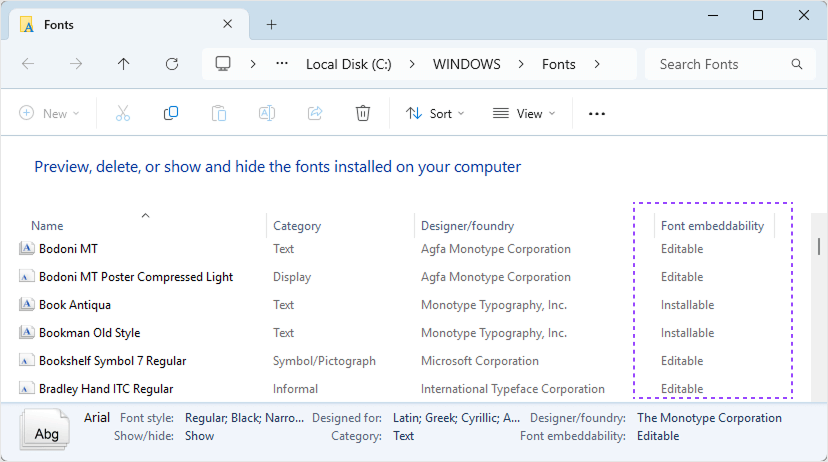Click the Display category cell

click(292, 277)
